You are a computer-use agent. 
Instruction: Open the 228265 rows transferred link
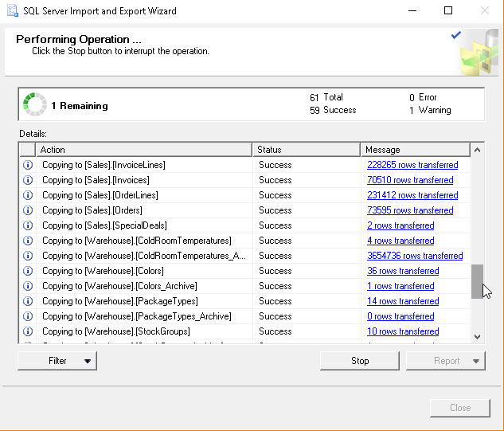point(412,165)
